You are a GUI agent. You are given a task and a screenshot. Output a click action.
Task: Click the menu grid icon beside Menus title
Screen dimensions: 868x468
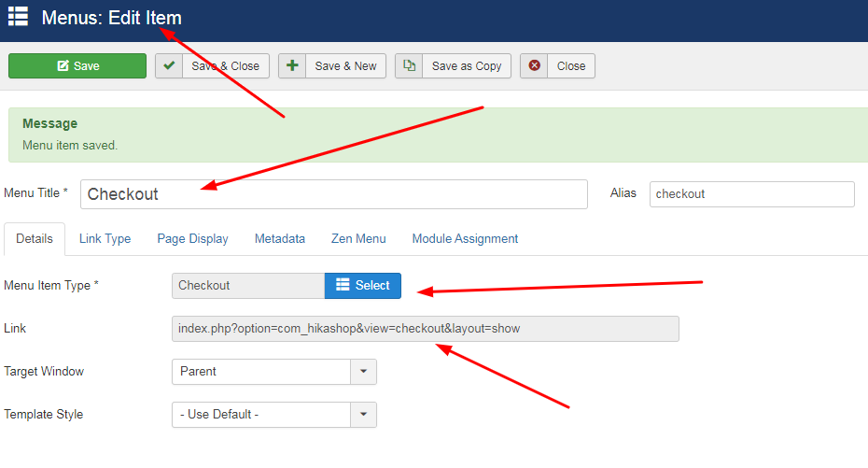(x=18, y=17)
